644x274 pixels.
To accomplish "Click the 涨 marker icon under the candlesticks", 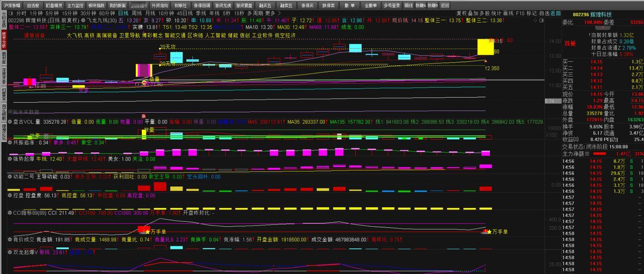I will pos(142,117).
